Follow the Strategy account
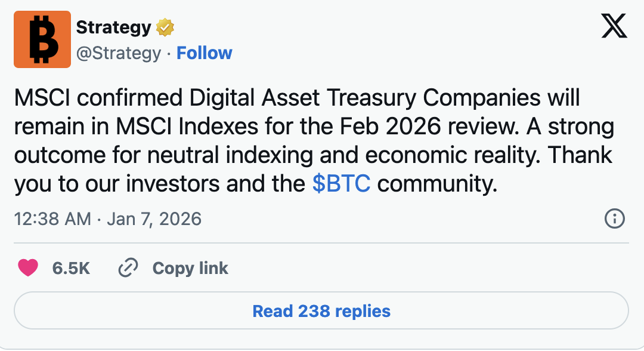The image size is (644, 351). tap(205, 53)
